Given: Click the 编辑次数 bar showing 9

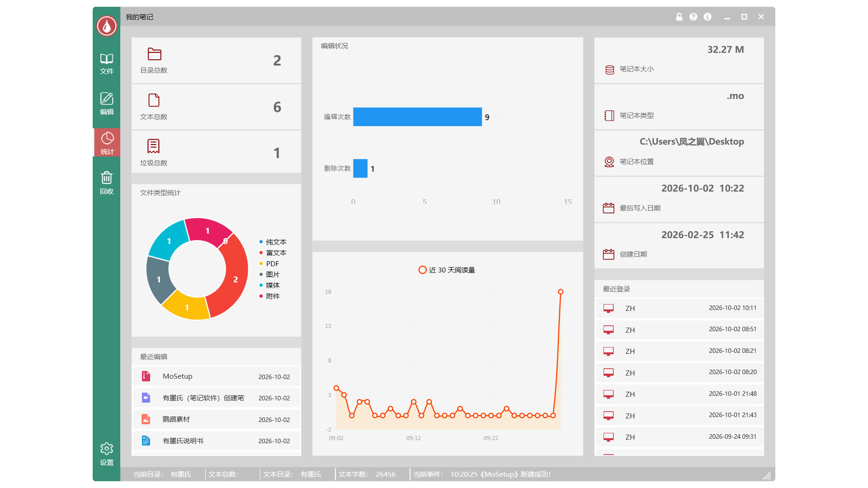Looking at the screenshot, I should [417, 117].
